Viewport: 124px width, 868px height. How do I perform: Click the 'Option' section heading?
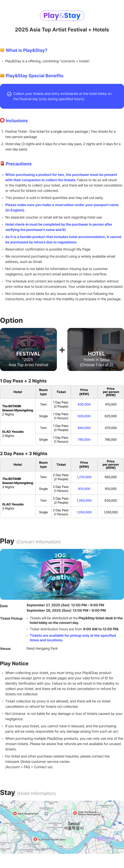point(11,320)
